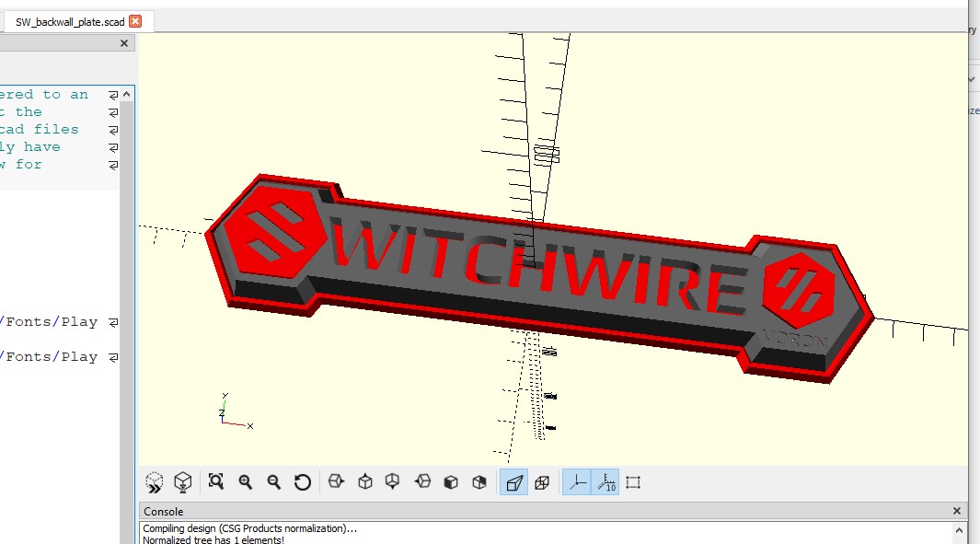980x544 pixels.
Task: Close the SW_backwall_plate.scad tab with red X
Action: [135, 21]
